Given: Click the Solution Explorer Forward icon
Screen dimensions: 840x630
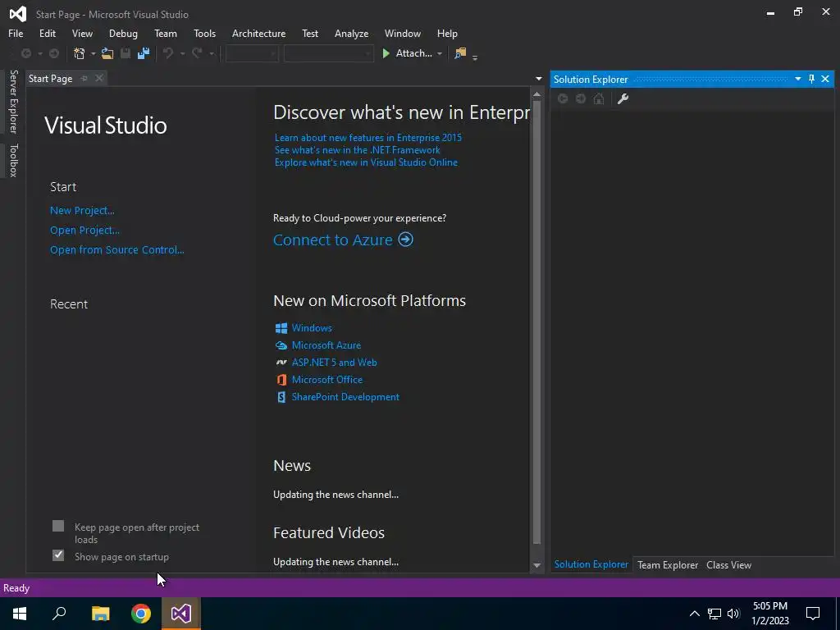Looking at the screenshot, I should 581,98.
